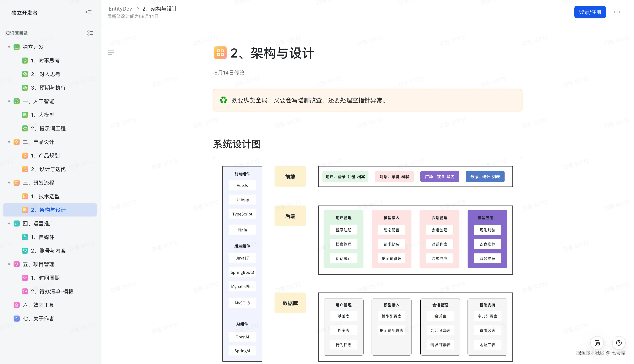This screenshot has height=364, width=634.
Task: Collapse the left sidebar panel
Action: coord(89,12)
